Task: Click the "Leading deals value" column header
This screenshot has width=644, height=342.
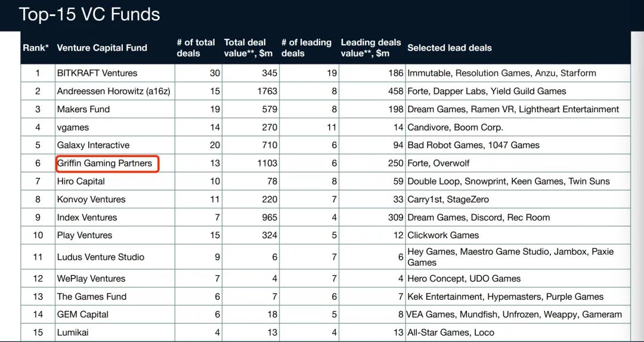Action: click(370, 48)
